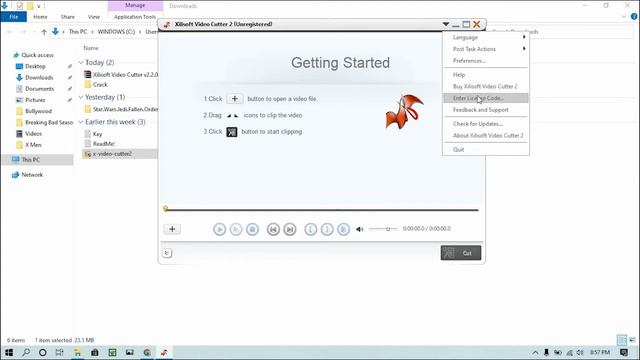Select the Crack folder

point(100,84)
